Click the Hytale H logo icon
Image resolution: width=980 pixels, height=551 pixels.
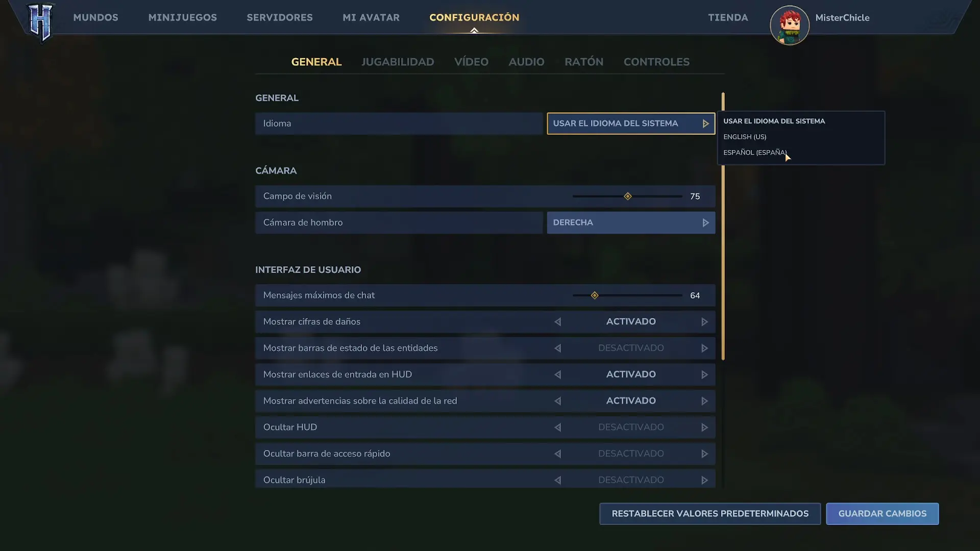(x=41, y=22)
